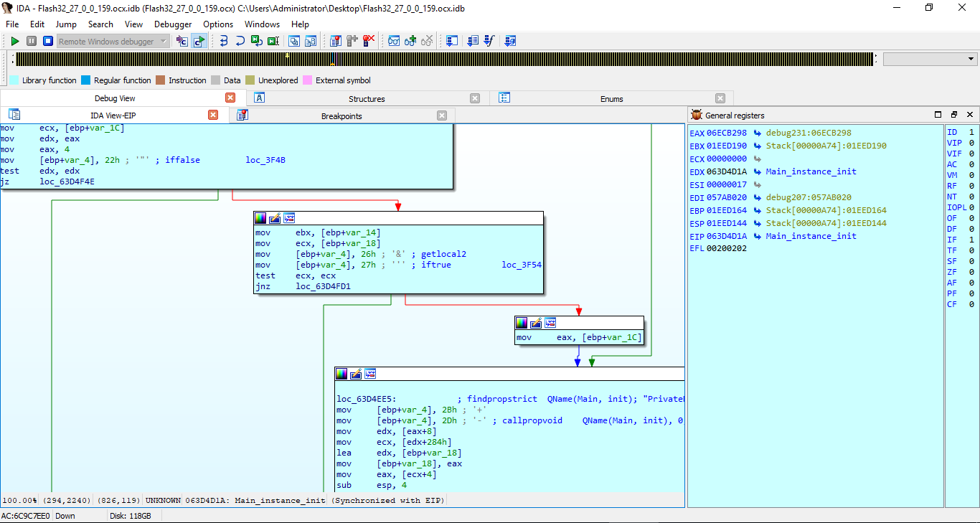Close the Structures tab
The width and height of the screenshot is (980, 523).
click(475, 98)
